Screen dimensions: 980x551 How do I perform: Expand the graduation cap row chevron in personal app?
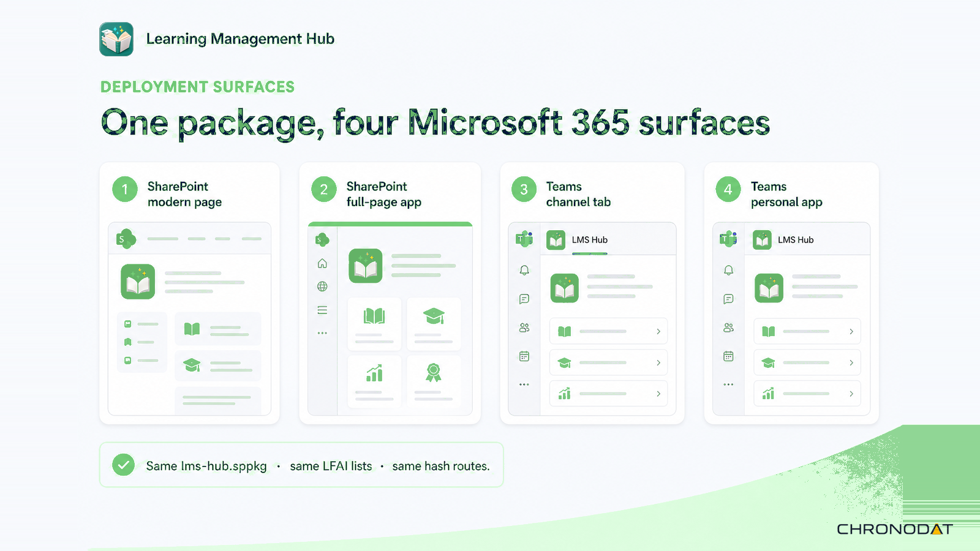click(851, 362)
